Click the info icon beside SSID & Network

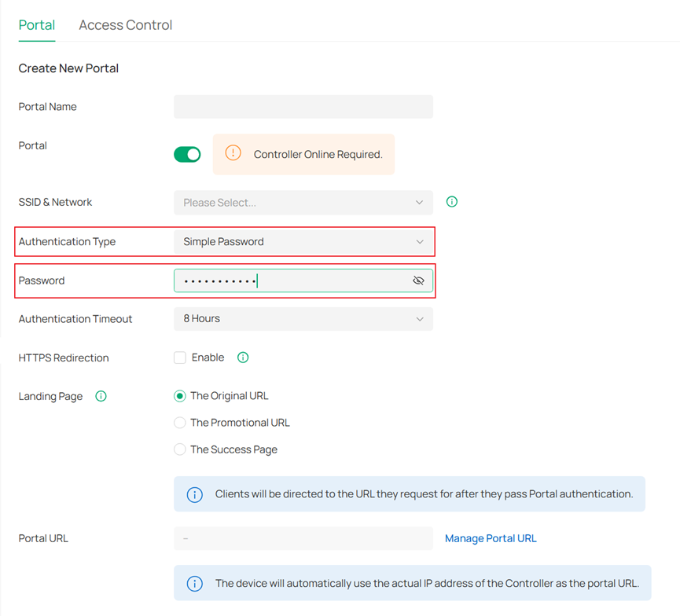point(452,202)
